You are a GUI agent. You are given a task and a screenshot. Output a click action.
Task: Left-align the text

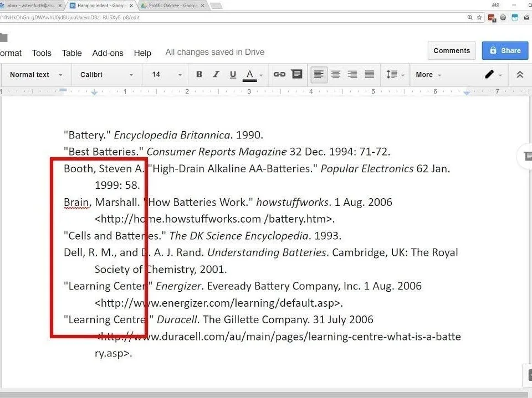pos(319,75)
